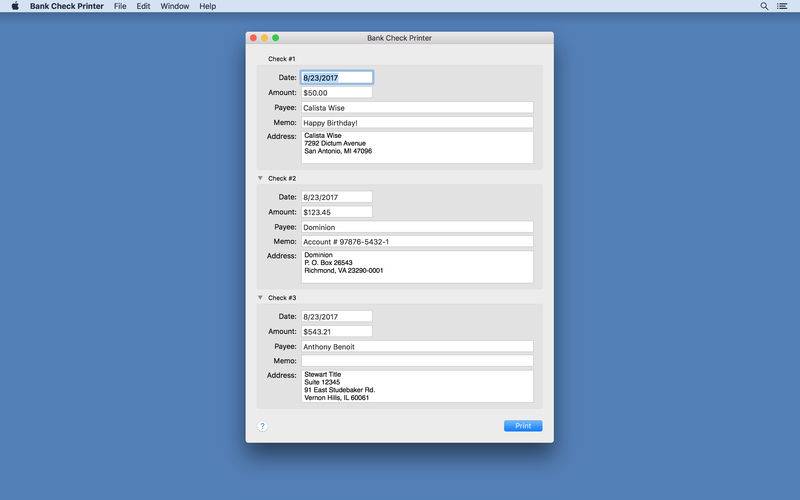Click the Check #3 Address box

click(x=417, y=386)
